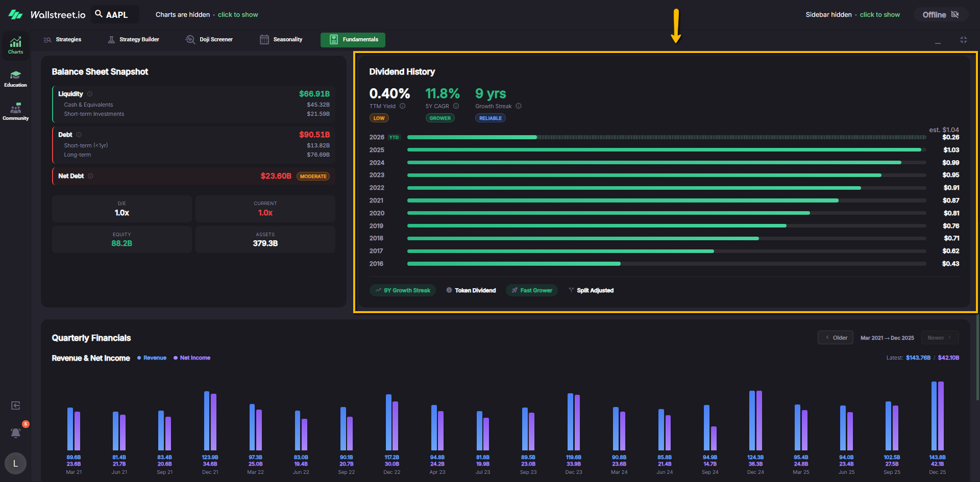Viewport: 980px width, 482px height.
Task: Click the info icon beside TTM Yield
Action: pos(402,106)
